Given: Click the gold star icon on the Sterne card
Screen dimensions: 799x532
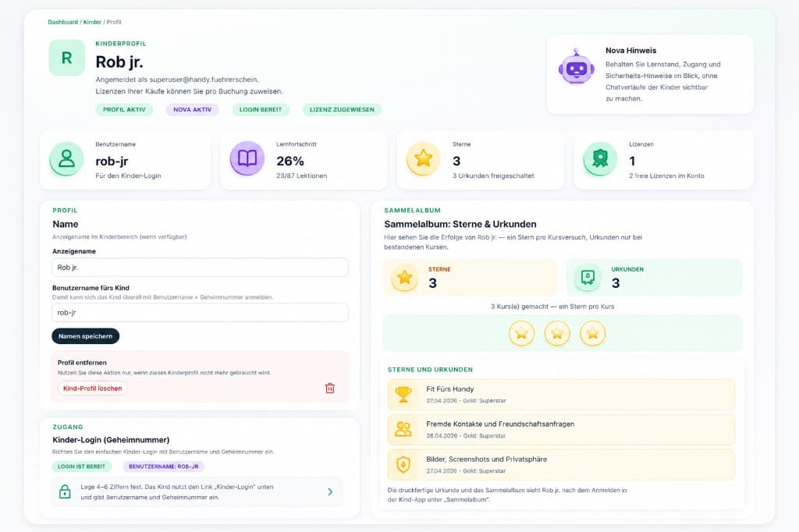Looking at the screenshot, I should pyautogui.click(x=424, y=160).
